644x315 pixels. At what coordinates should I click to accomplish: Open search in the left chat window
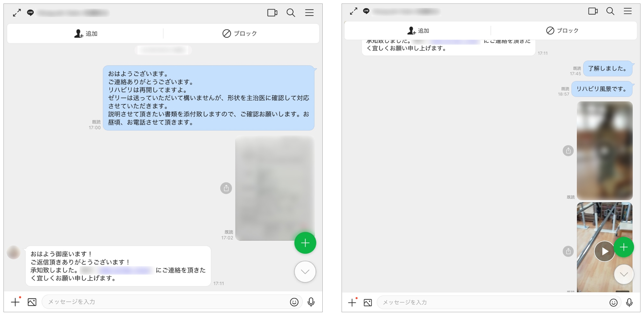click(291, 13)
